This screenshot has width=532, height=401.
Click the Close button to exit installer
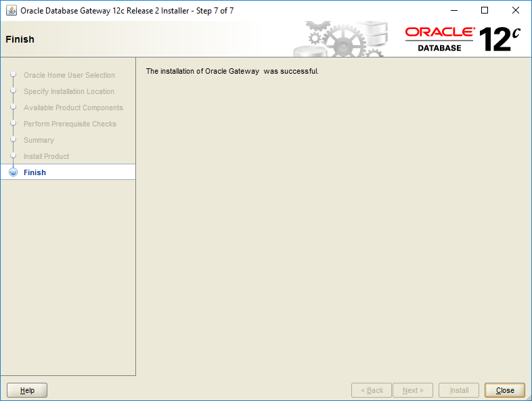point(504,390)
